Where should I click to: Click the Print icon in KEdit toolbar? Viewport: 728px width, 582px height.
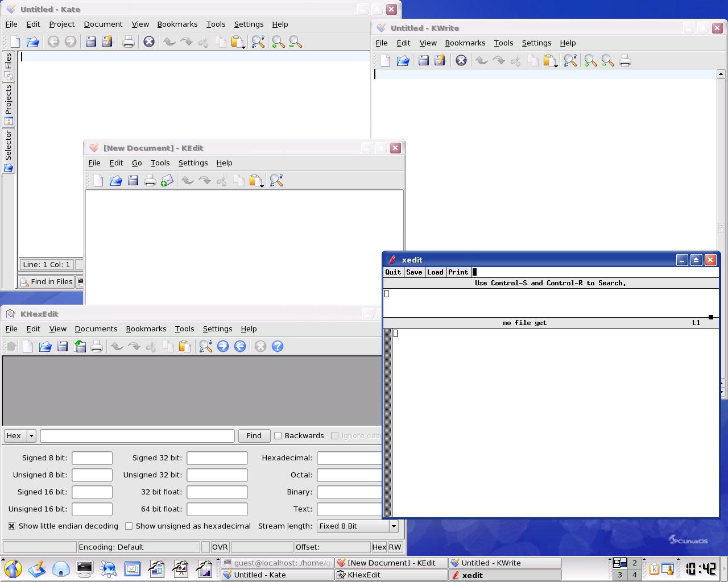[150, 180]
